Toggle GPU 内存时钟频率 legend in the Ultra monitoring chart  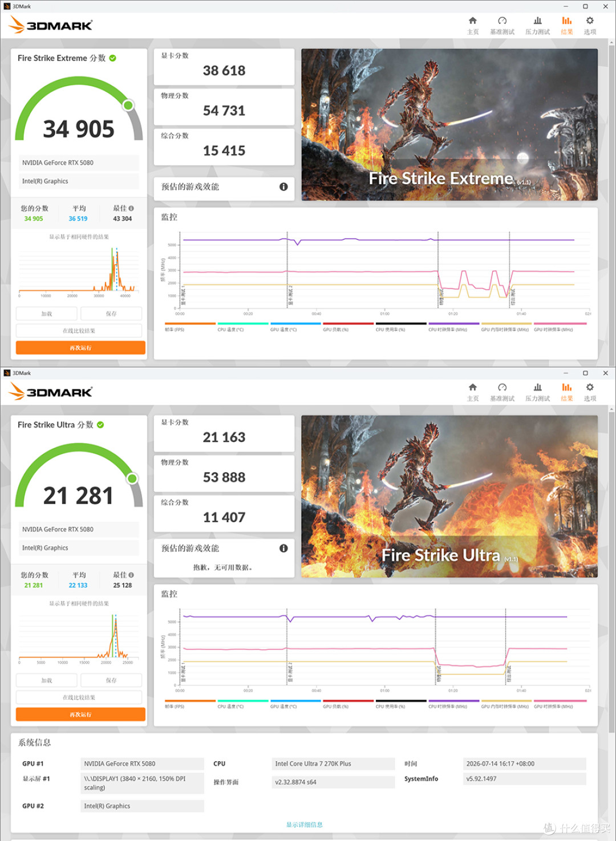506,704
